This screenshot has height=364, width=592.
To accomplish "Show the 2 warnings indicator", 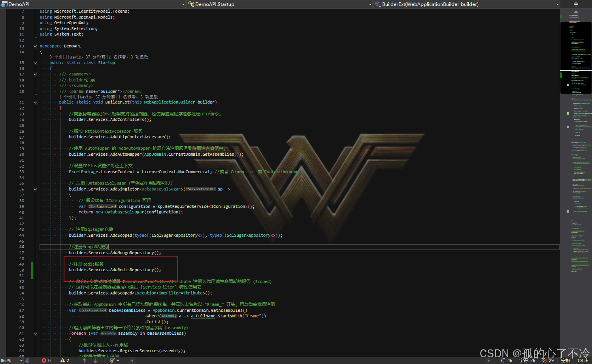I will tap(65, 360).
